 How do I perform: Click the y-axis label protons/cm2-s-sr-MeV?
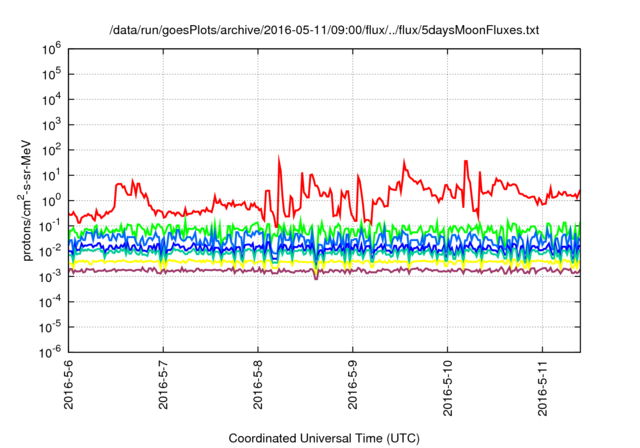26,201
